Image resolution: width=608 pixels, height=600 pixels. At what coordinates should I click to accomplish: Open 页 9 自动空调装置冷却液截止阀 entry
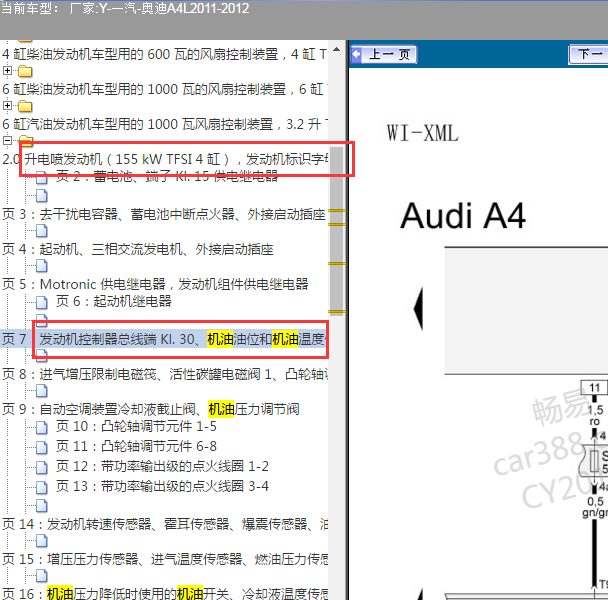(150, 409)
